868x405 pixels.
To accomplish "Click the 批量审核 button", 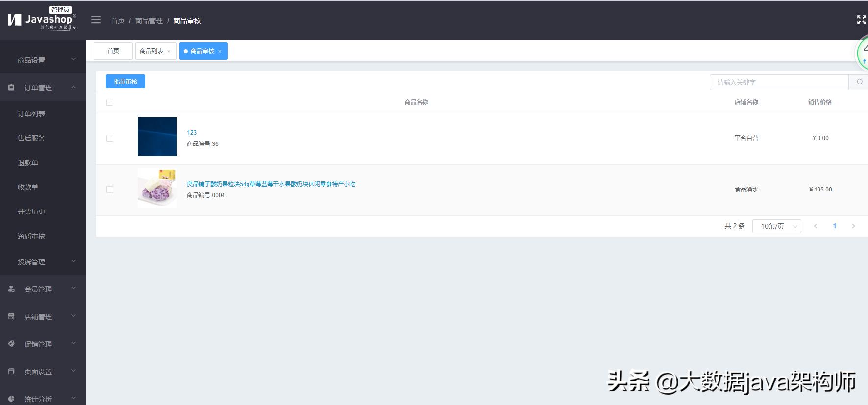I will [125, 81].
